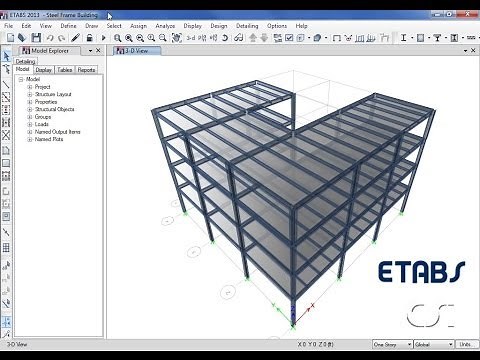
Task: Click the pencil Refresh Window icon
Action: (x=76, y=38)
